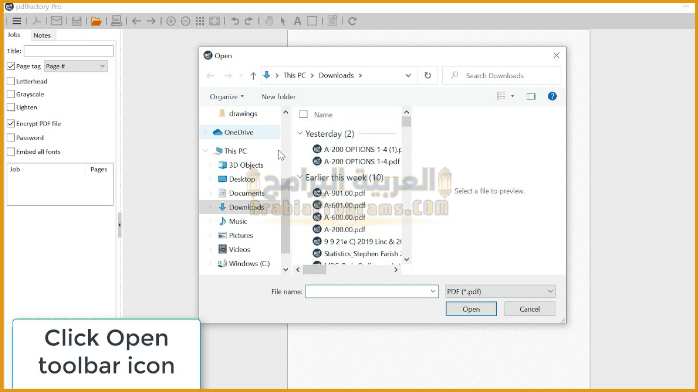Enable the Lighten checkbox
This screenshot has width=698, height=392.
[11, 107]
